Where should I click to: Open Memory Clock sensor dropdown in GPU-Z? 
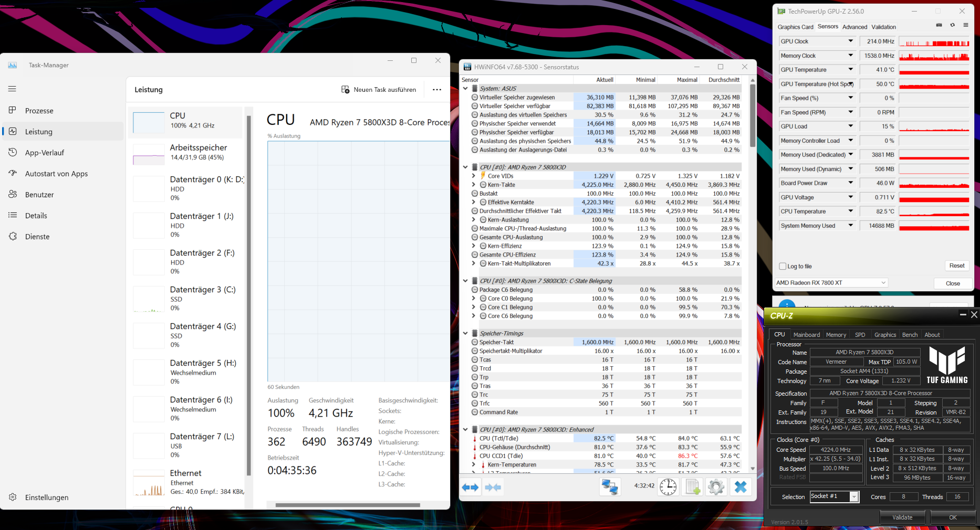pyautogui.click(x=851, y=56)
